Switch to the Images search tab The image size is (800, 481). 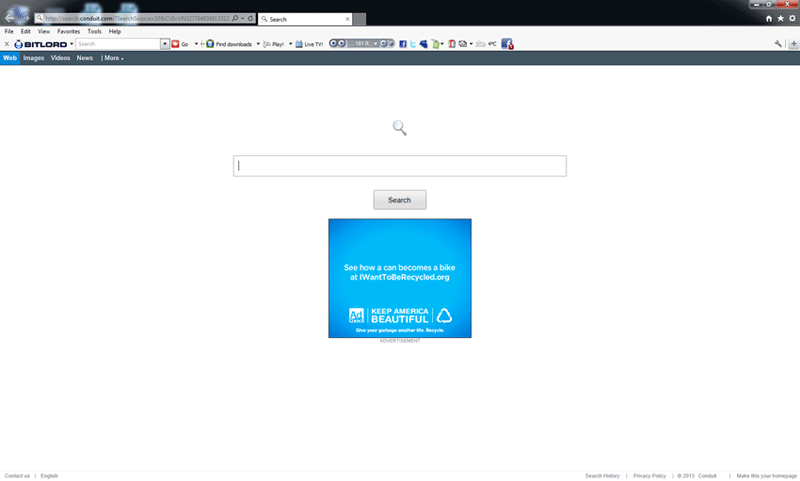click(x=34, y=58)
